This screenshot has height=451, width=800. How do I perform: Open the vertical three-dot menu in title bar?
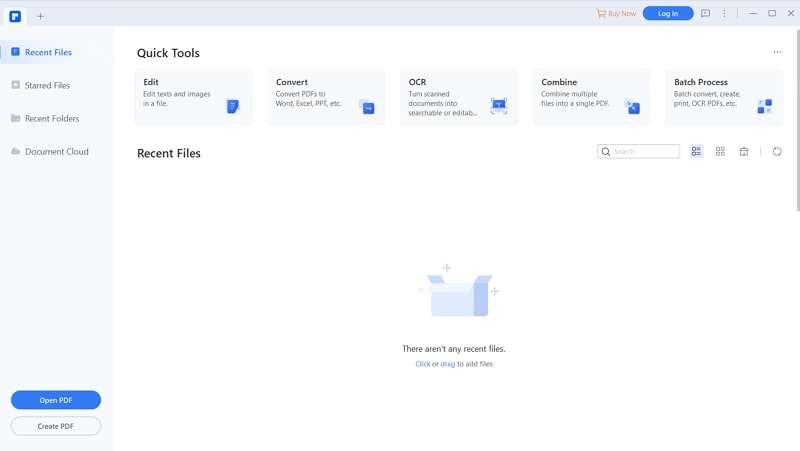pyautogui.click(x=724, y=13)
